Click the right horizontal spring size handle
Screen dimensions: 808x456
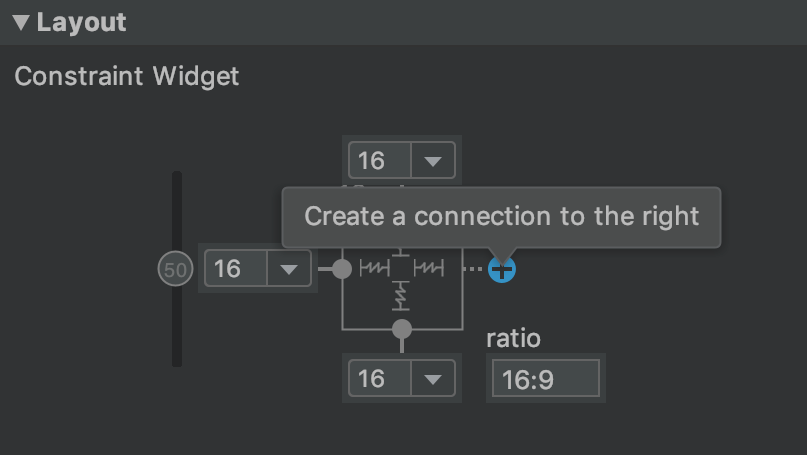[429, 269]
